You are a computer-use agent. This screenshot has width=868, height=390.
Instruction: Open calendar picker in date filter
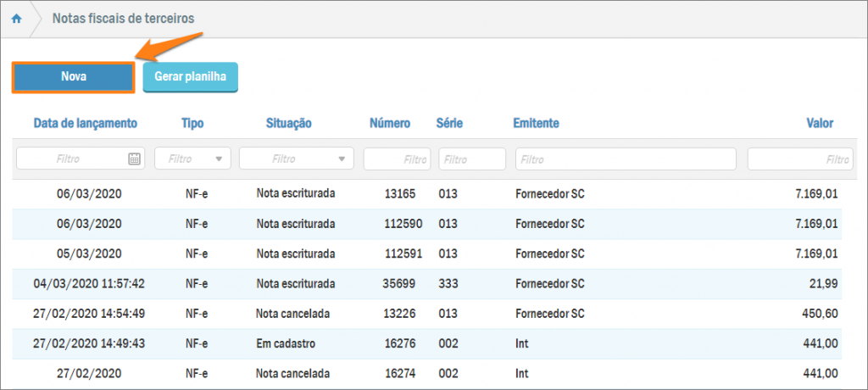click(134, 159)
